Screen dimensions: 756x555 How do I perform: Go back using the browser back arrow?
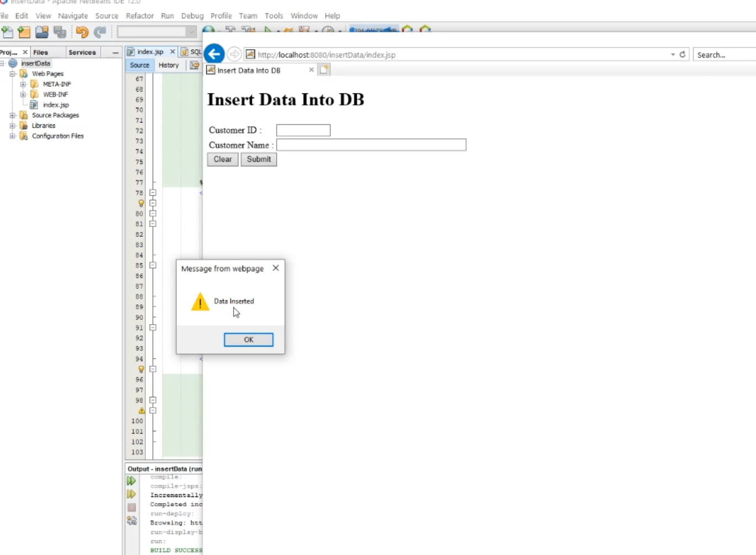click(x=214, y=54)
